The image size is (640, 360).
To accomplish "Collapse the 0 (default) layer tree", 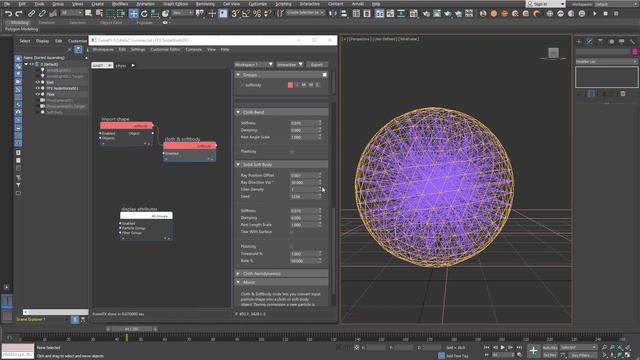I will tap(27, 64).
